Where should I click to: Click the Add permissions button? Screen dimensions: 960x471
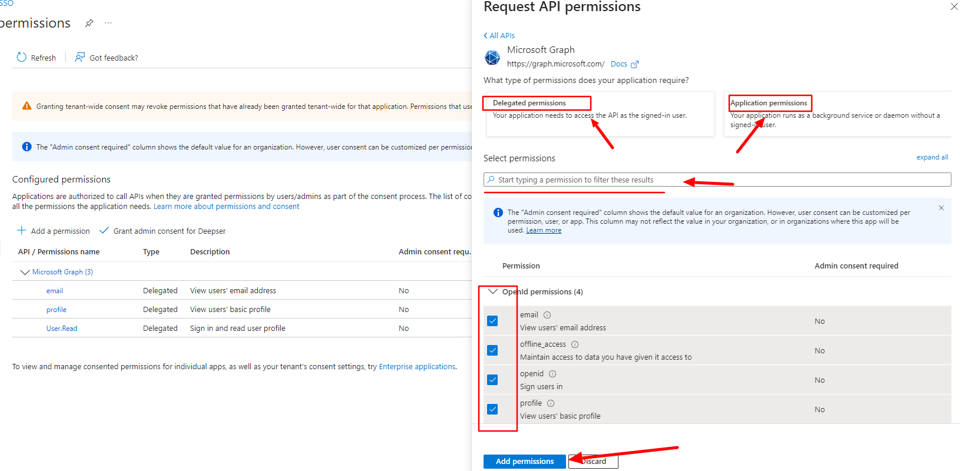(525, 461)
